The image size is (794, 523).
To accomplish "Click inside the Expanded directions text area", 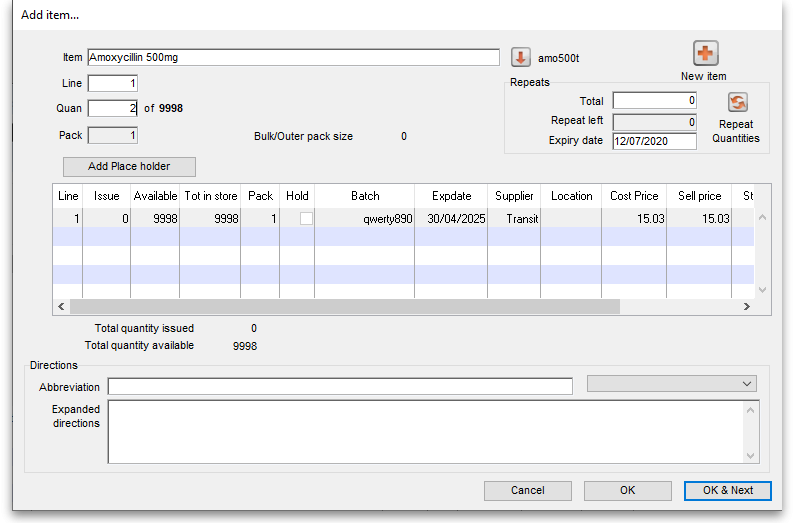I will 425,432.
